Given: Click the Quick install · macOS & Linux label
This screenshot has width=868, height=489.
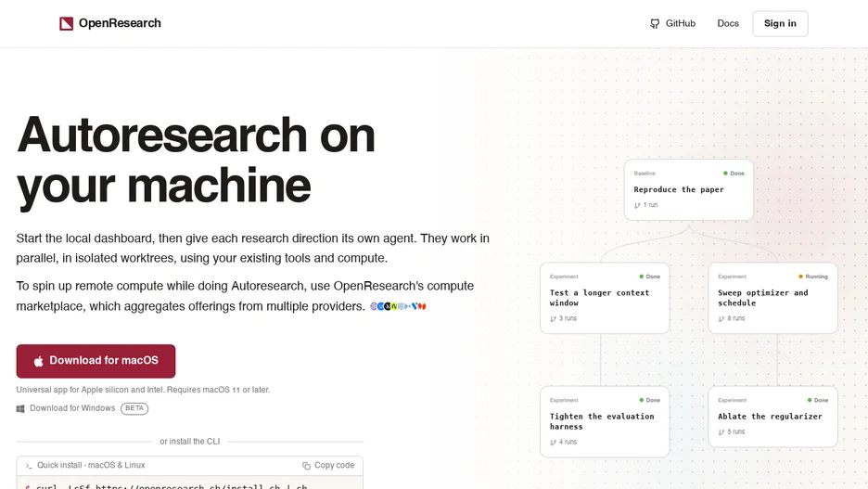Looking at the screenshot, I should pyautogui.click(x=91, y=465).
